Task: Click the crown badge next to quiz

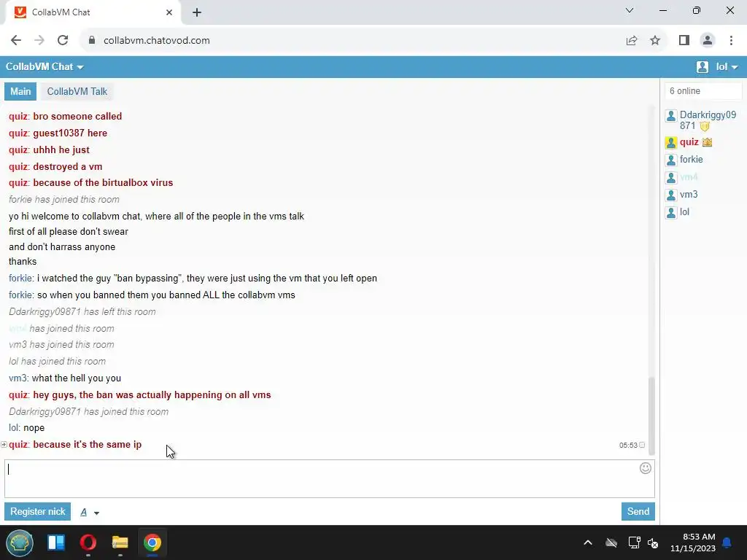Action: pyautogui.click(x=707, y=142)
